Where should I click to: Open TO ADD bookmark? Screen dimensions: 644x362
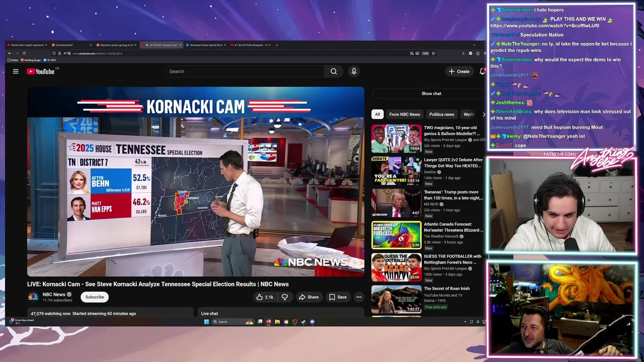coord(49,60)
